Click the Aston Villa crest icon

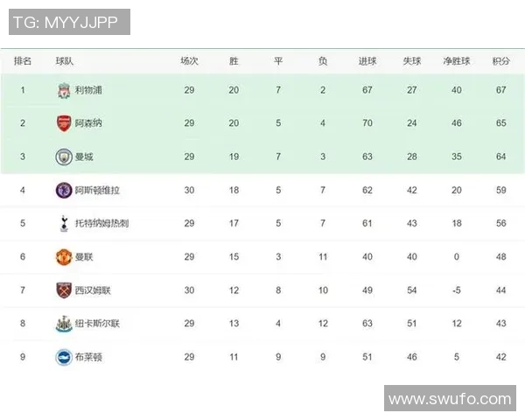tap(64, 190)
